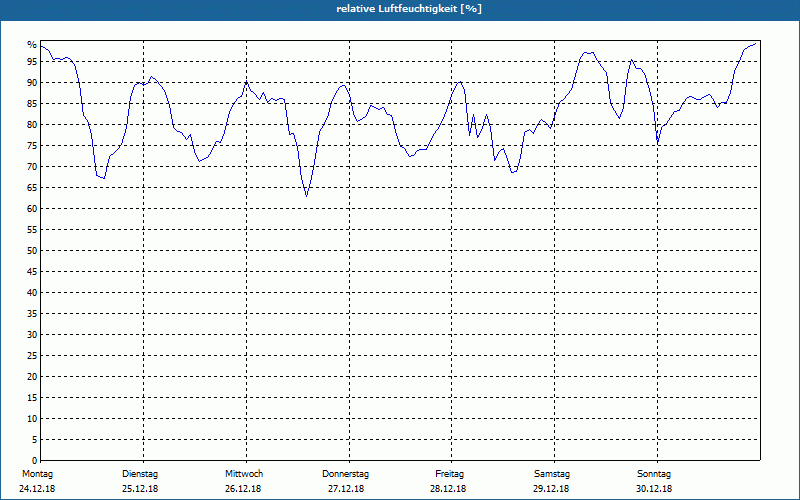Select the Sonntag day label
The width and height of the screenshot is (800, 500).
(x=654, y=474)
